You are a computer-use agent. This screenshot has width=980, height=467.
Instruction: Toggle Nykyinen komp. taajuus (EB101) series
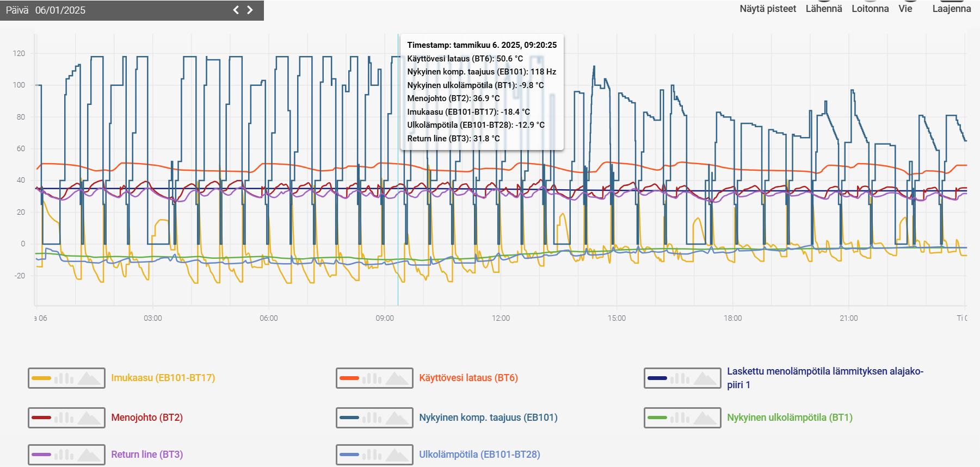[x=488, y=418]
